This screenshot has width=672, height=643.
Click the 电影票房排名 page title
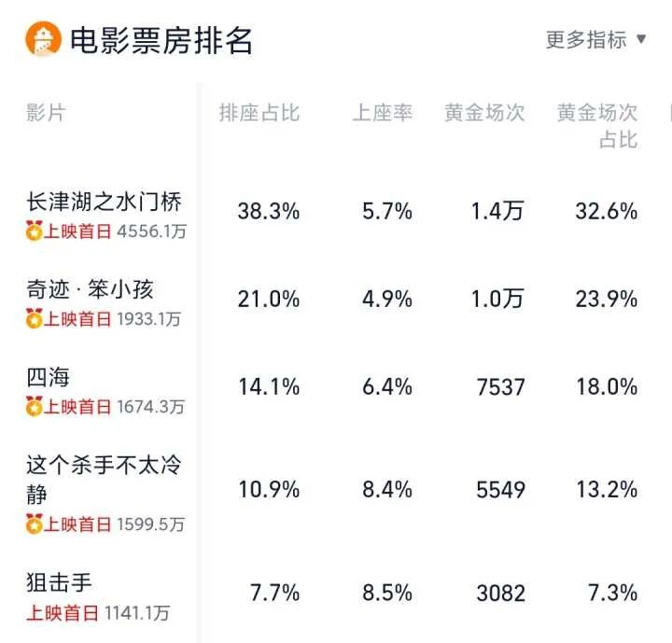[x=161, y=39]
